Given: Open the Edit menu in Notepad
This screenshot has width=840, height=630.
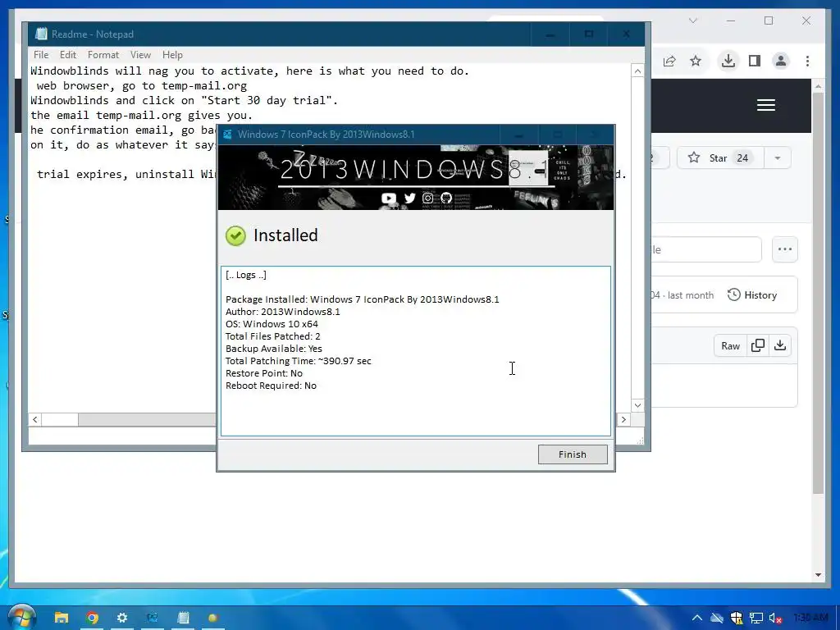Looking at the screenshot, I should [67, 55].
